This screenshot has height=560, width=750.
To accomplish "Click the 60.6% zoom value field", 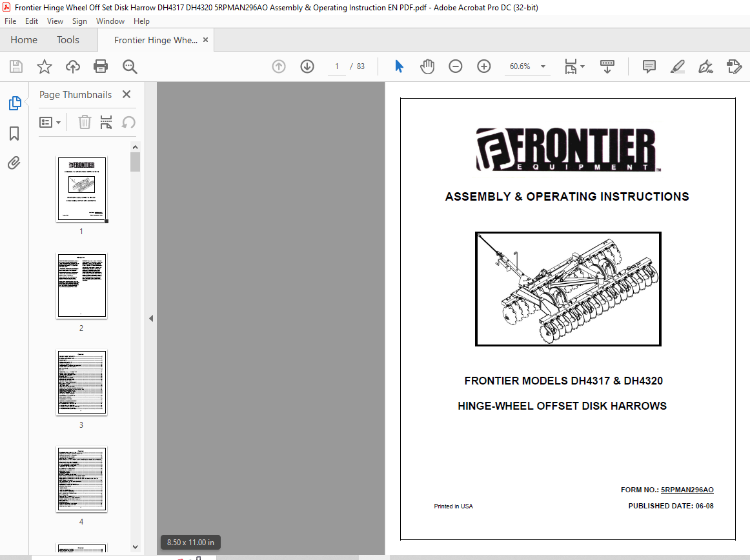I will pyautogui.click(x=520, y=66).
